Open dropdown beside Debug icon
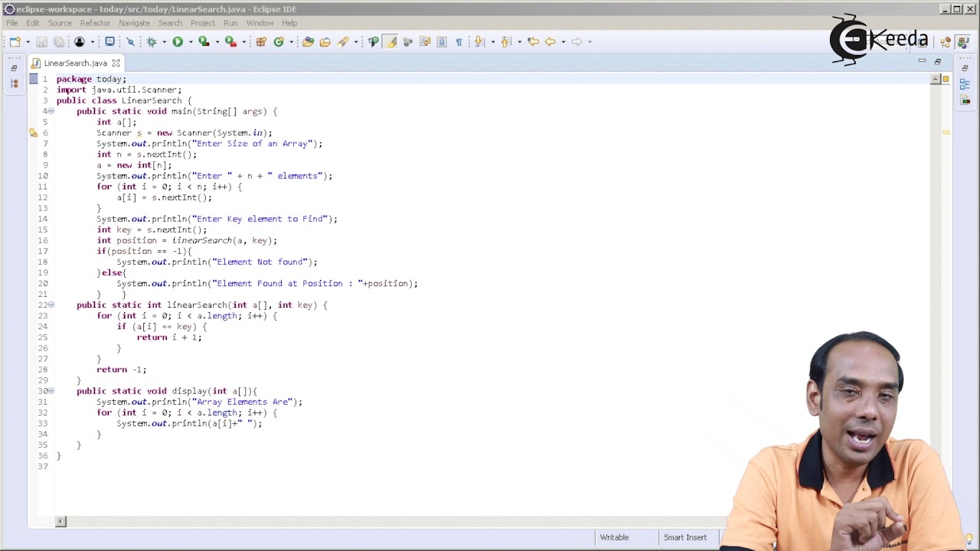 (x=165, y=42)
